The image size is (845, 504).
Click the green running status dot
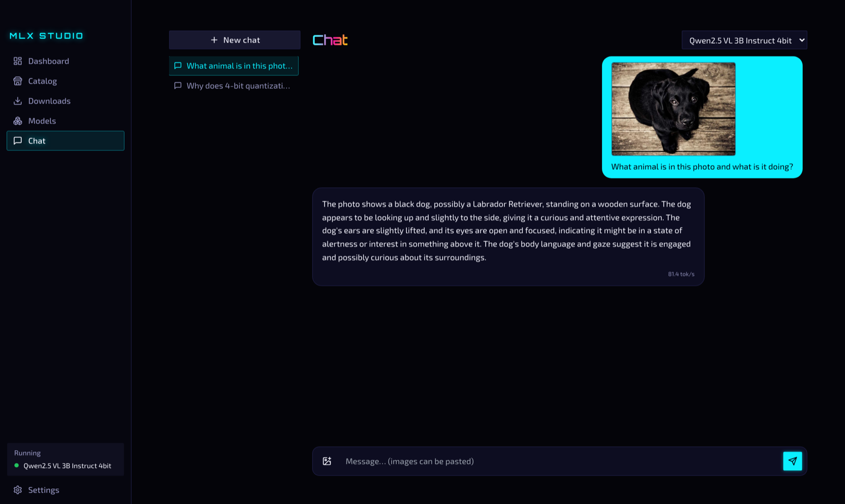pos(16,465)
